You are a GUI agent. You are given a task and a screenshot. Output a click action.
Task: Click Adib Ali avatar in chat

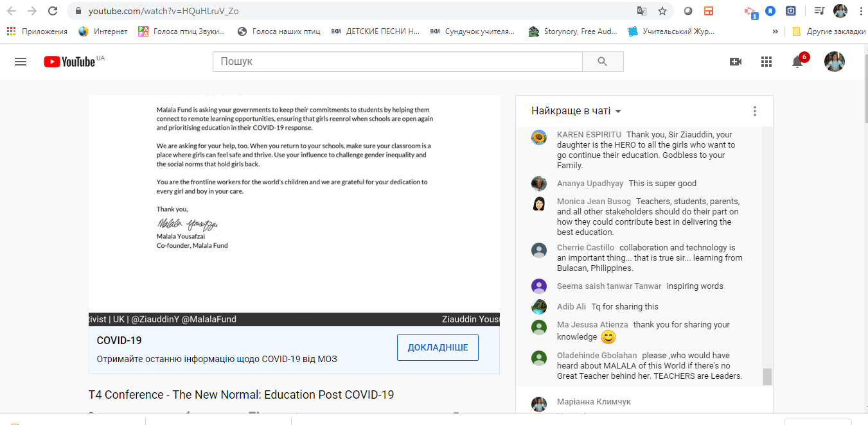coord(539,307)
